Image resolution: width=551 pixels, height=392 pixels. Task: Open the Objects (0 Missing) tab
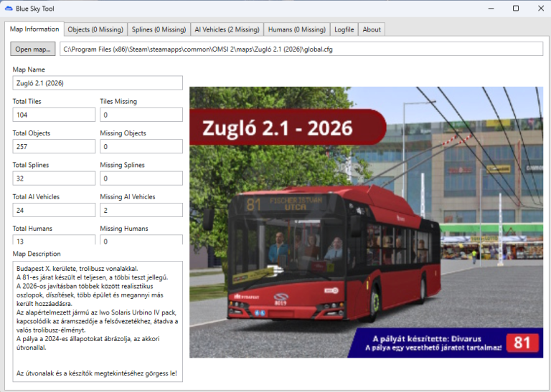click(95, 29)
